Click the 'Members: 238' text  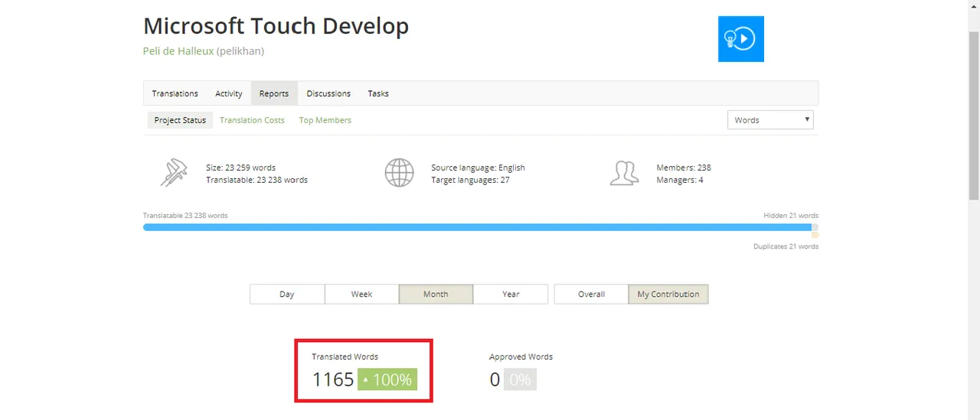pos(684,168)
